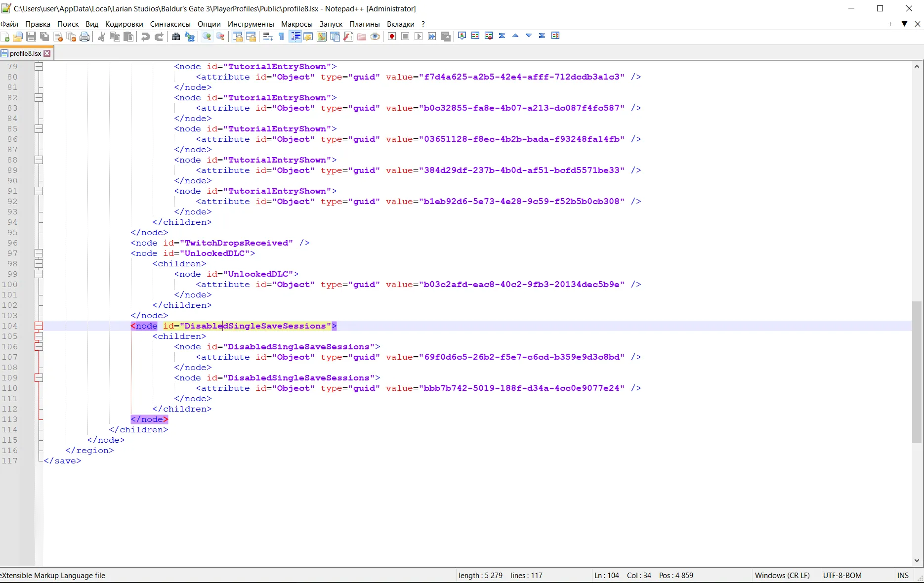Toggle Word Wrap in the toolbar
The height and width of the screenshot is (583, 924).
tap(268, 37)
